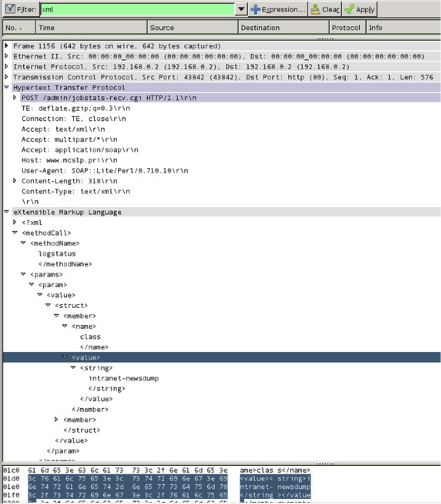This screenshot has height=504, width=441.
Task: Select the POST /admin/jobstats-recv.cgi request line
Action: tap(88, 98)
